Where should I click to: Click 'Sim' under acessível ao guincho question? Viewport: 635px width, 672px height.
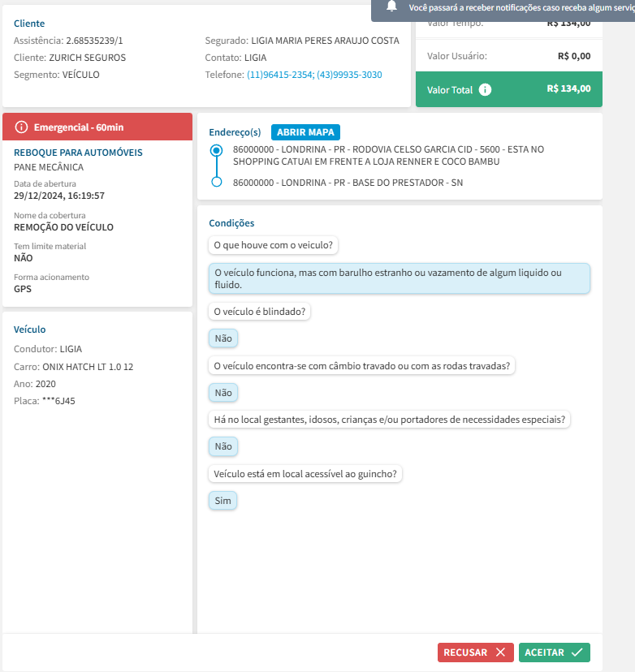222,501
